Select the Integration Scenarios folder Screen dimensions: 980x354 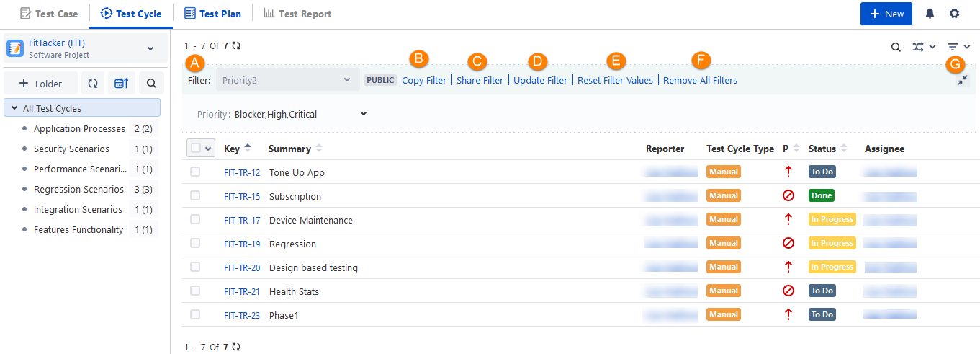78,210
